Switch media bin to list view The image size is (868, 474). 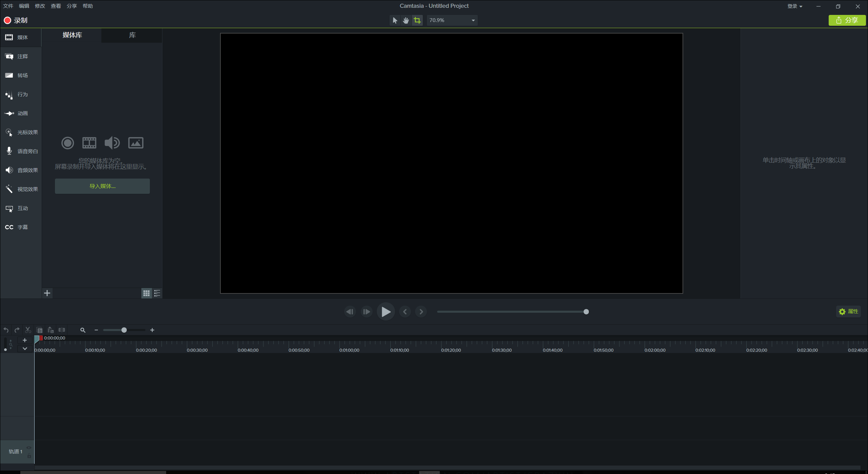[x=157, y=293]
